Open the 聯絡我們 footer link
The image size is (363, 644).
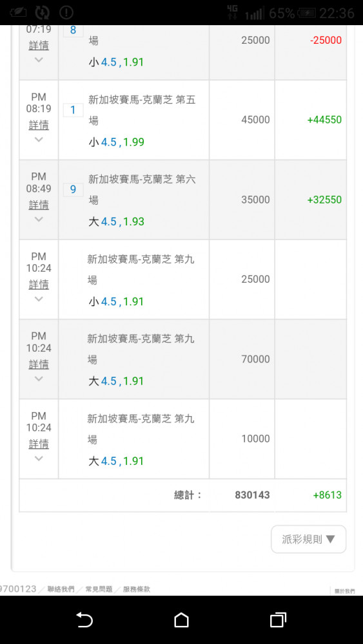(61, 589)
